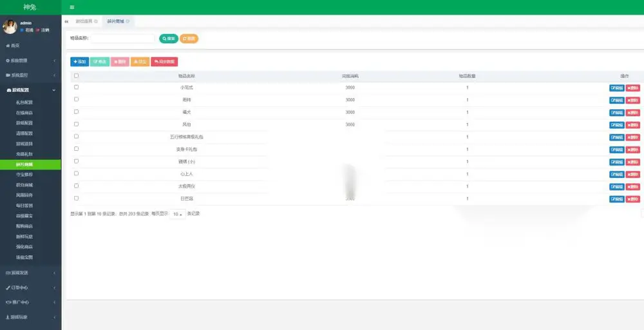Click the 在线 status link
Image resolution: width=644 pixels, height=330 pixels.
(29, 30)
